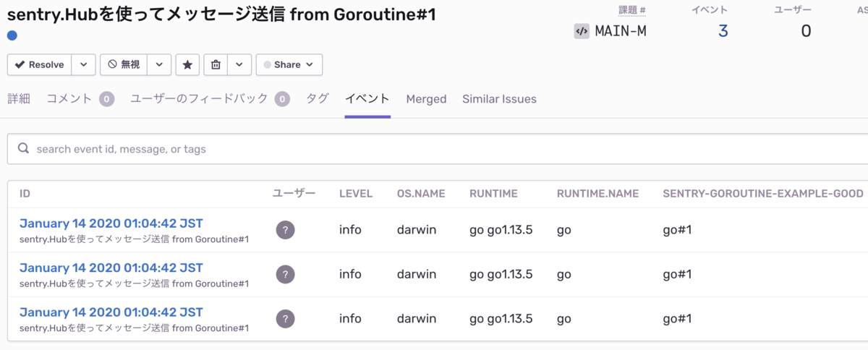868x350 pixels.
Task: Delete issue using the trash icon
Action: (216, 64)
